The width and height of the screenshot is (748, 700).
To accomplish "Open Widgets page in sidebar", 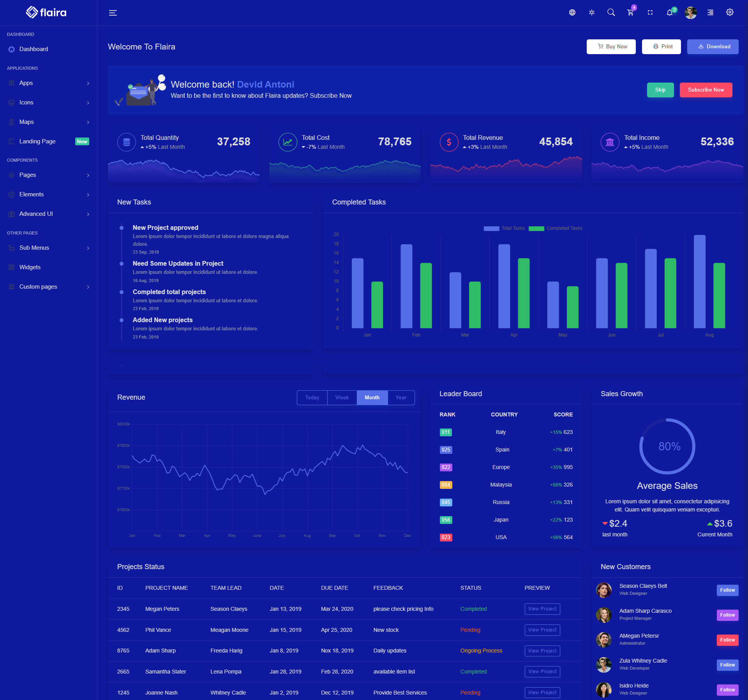I will click(x=30, y=267).
